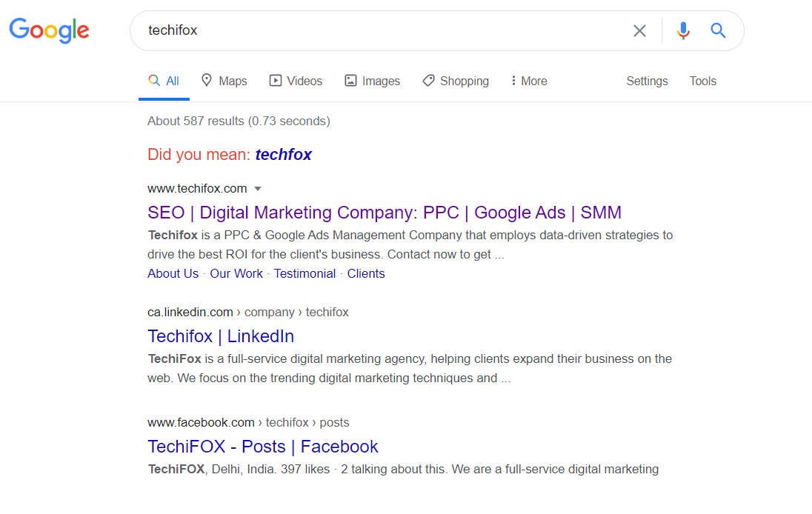The image size is (812, 514).
Task: Click the www.techifox.com URL text
Action: [x=197, y=188]
